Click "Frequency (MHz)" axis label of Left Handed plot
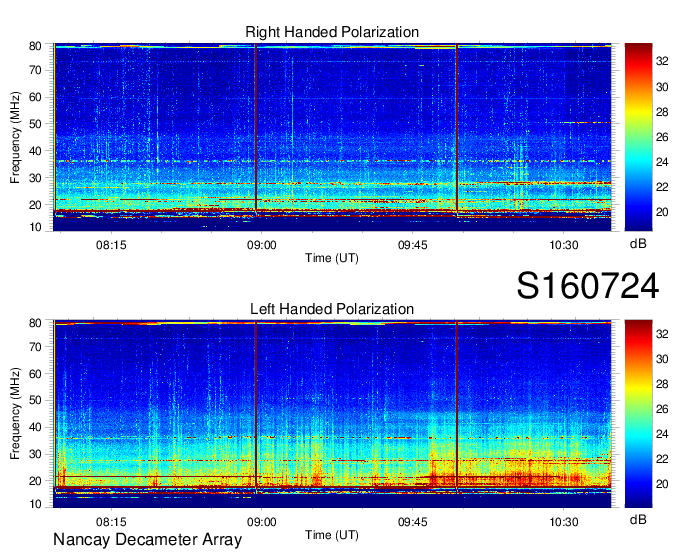680x552 pixels. point(15,414)
